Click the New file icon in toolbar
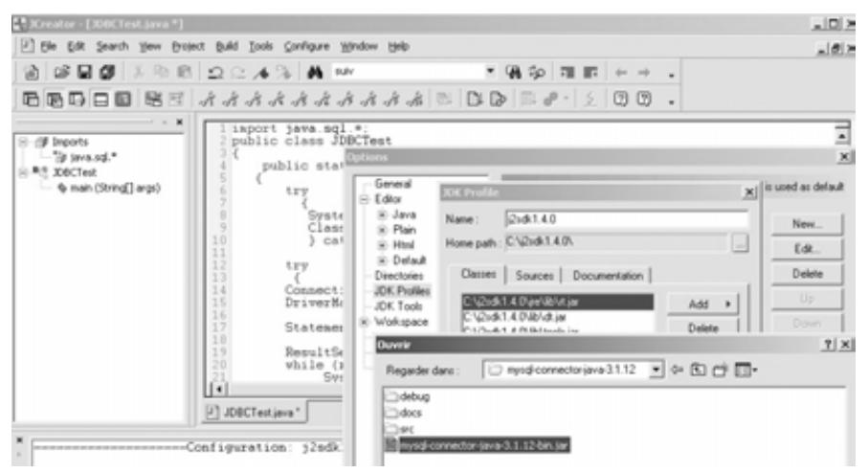Screen dimensions: 868x473 point(32,73)
